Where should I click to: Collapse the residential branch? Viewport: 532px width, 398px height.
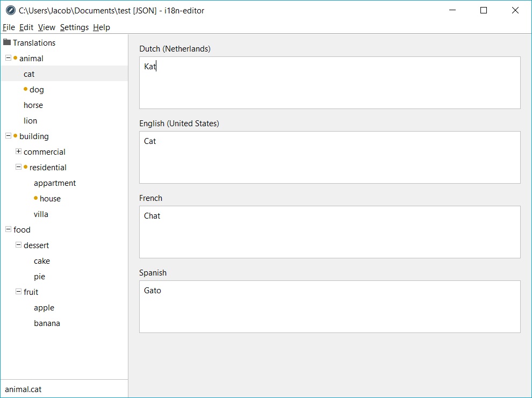(19, 167)
